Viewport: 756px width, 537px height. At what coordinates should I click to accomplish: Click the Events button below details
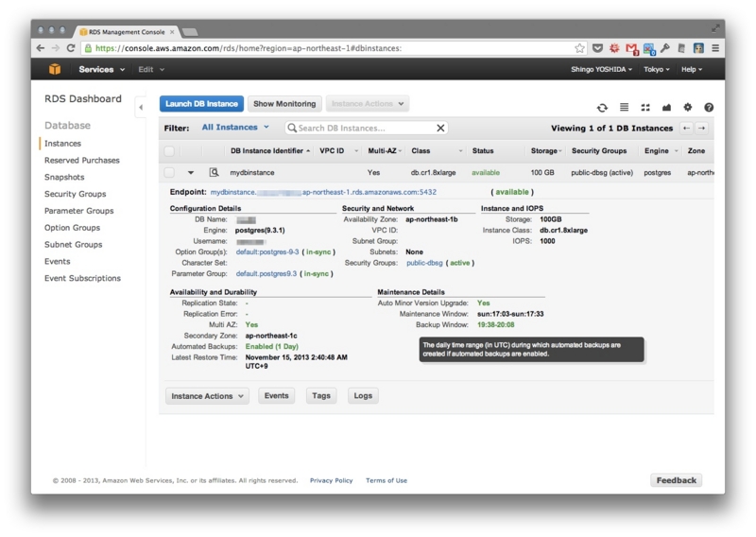click(x=276, y=395)
